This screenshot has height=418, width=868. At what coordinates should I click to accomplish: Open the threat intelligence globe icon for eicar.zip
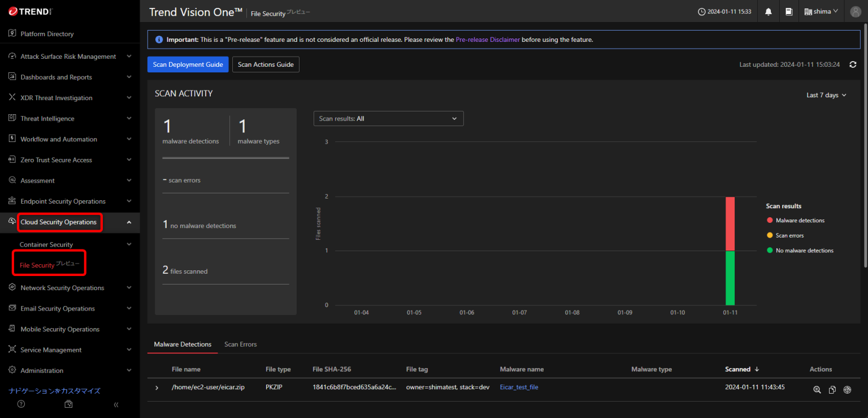[x=847, y=390]
